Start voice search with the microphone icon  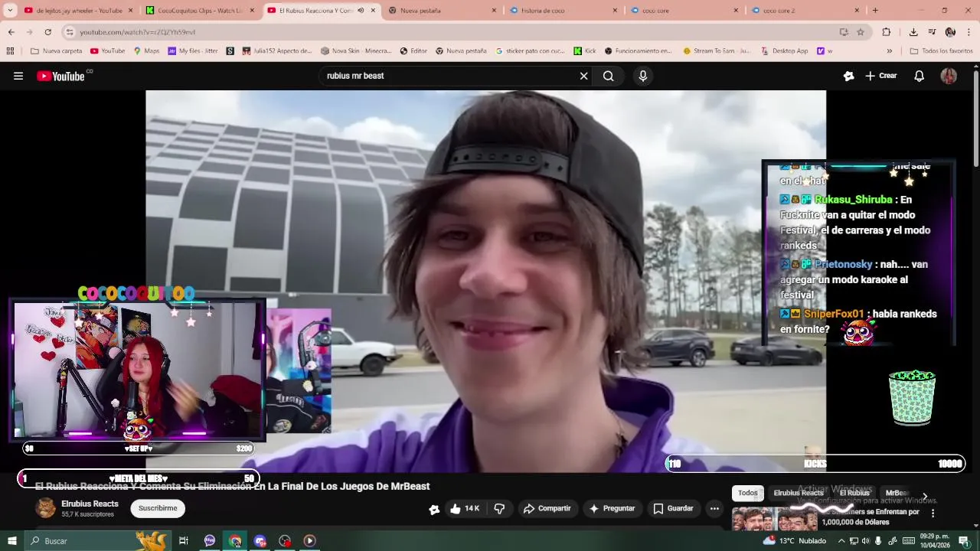(x=642, y=76)
